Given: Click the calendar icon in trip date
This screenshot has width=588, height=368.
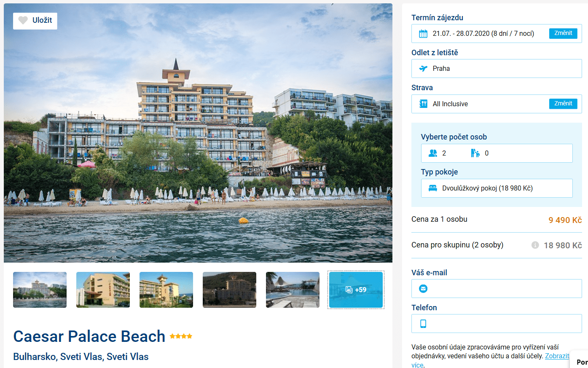Looking at the screenshot, I should [423, 34].
